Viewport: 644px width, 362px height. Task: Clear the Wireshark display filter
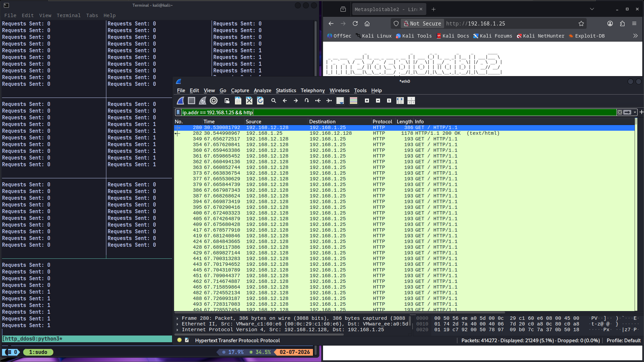tap(620, 113)
